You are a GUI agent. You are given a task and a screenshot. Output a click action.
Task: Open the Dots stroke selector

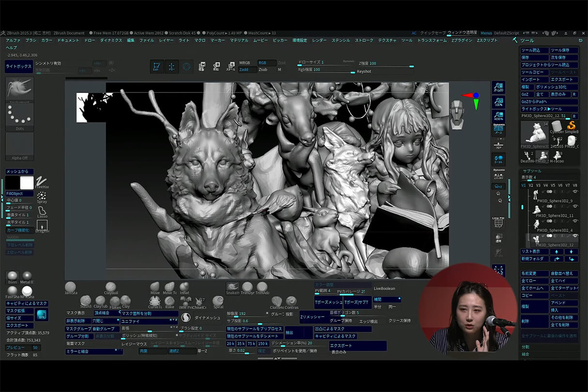coord(19,118)
